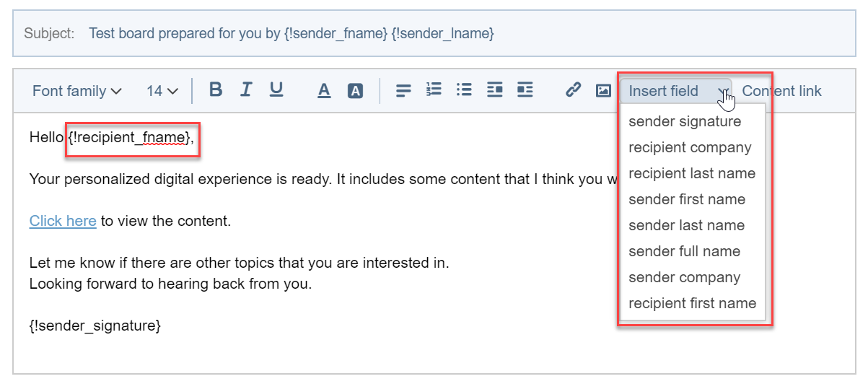868x384 pixels.
Task: Collapse the Insert field dropdown
Action: pyautogui.click(x=675, y=91)
